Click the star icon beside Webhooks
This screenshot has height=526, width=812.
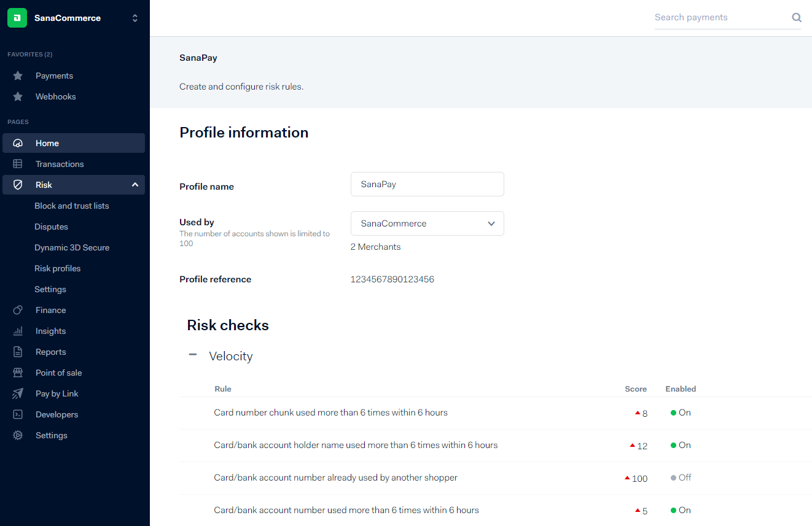point(18,96)
